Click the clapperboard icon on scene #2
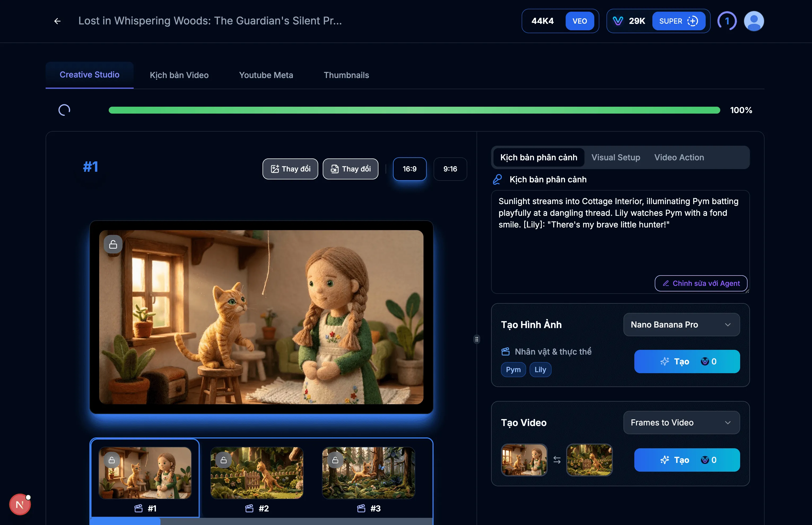Image resolution: width=812 pixels, height=525 pixels. [249, 508]
